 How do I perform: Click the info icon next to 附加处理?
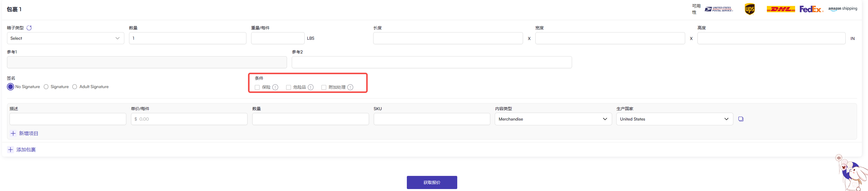click(x=351, y=87)
